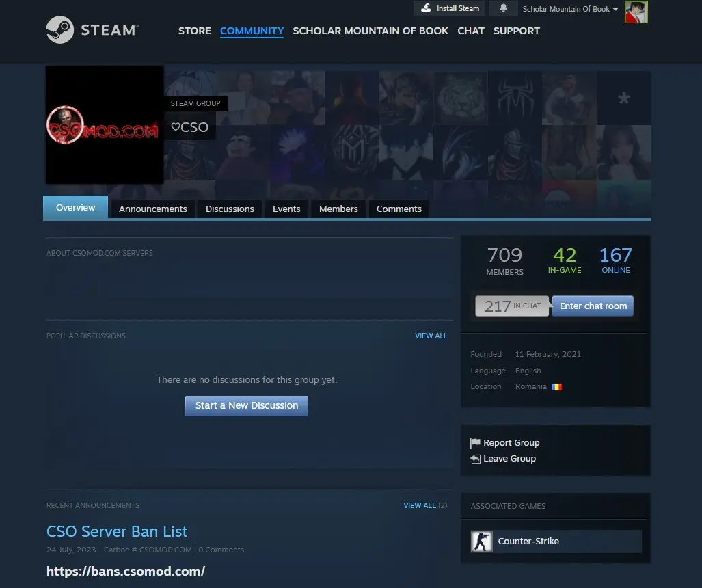The height and width of the screenshot is (588, 702).
Task: Click VIEW ALL for recent announcements
Action: pos(420,505)
